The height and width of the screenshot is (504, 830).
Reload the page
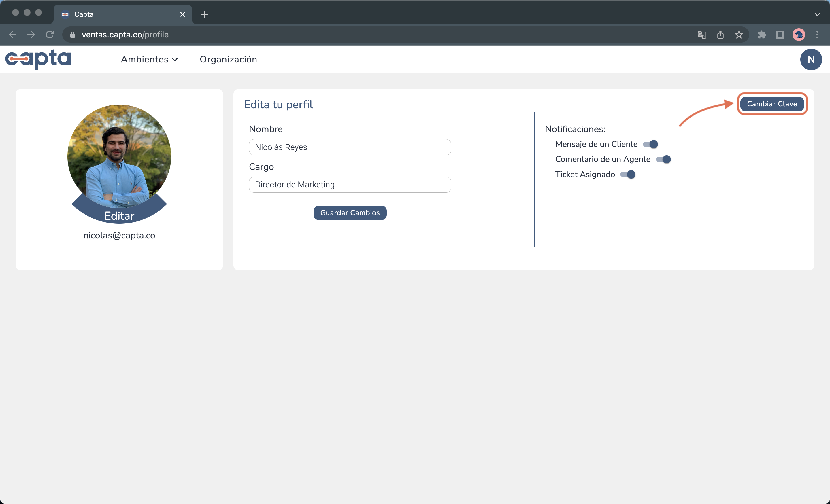click(50, 35)
